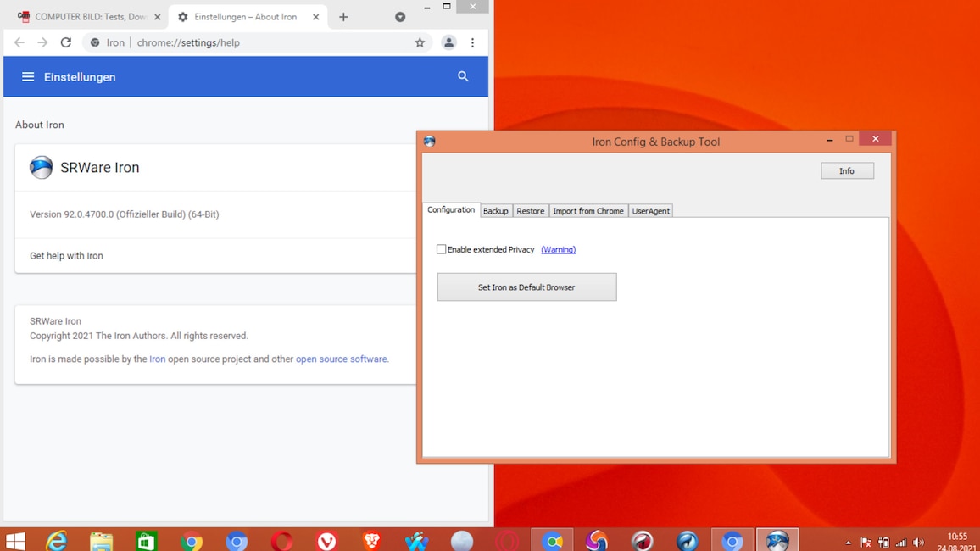Click the Info button in Iron Config tool
Image resolution: width=980 pixels, height=551 pixels.
click(847, 170)
